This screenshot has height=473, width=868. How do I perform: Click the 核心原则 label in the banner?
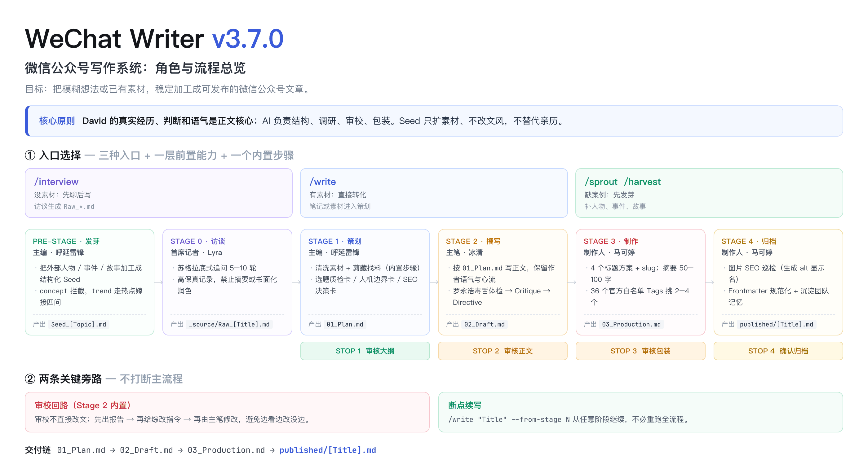pos(57,121)
